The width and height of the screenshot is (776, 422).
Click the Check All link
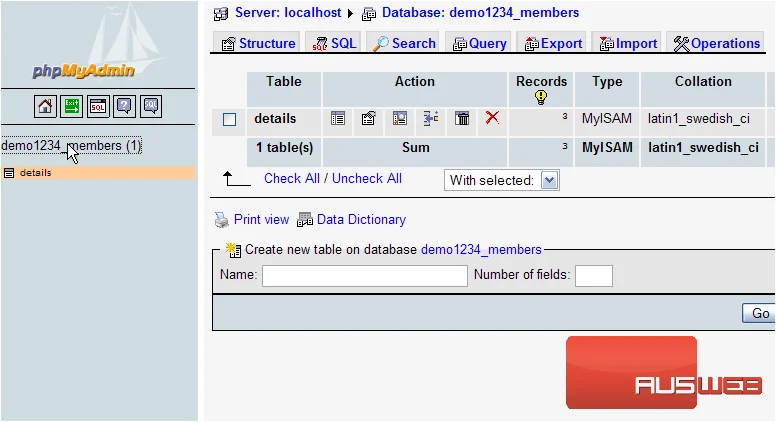tap(291, 179)
